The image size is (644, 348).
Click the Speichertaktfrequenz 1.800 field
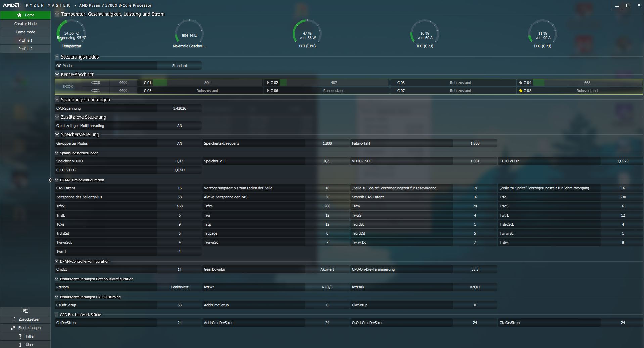327,143
